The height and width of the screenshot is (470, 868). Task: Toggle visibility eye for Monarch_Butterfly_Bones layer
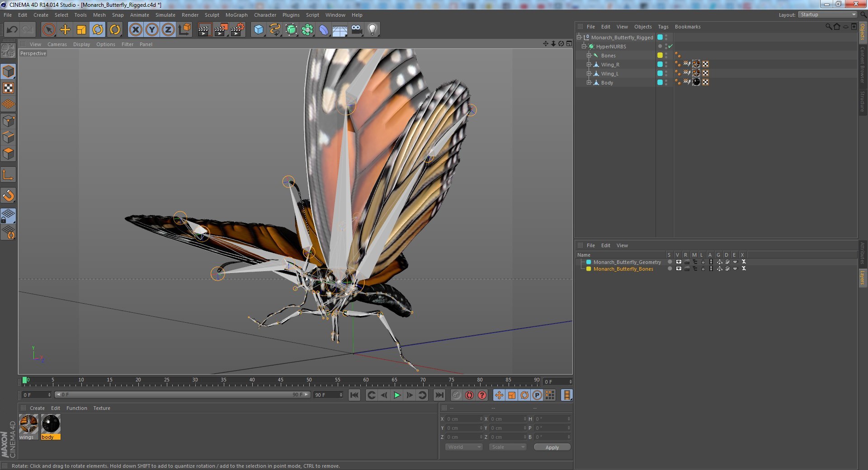(678, 269)
